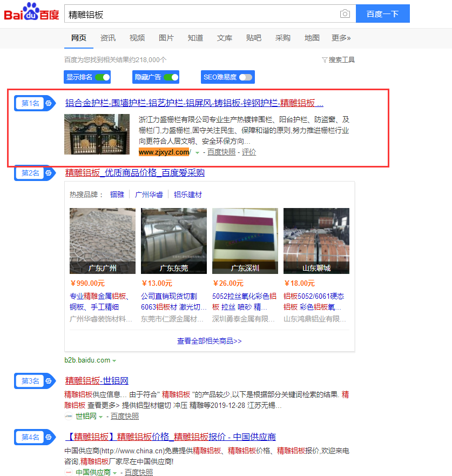
Task: Click the 中国供应商 source name
Action: [x=93, y=472]
